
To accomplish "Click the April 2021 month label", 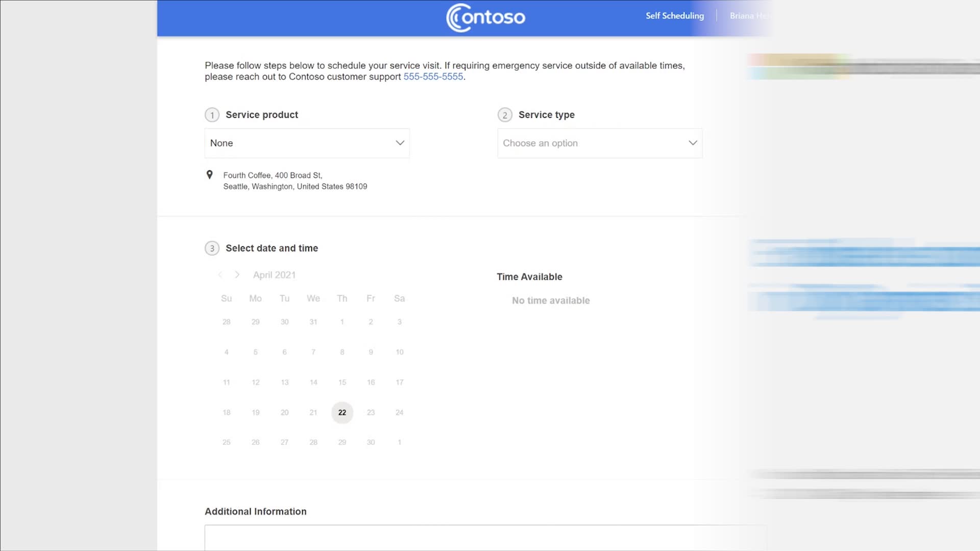I will tap(275, 274).
